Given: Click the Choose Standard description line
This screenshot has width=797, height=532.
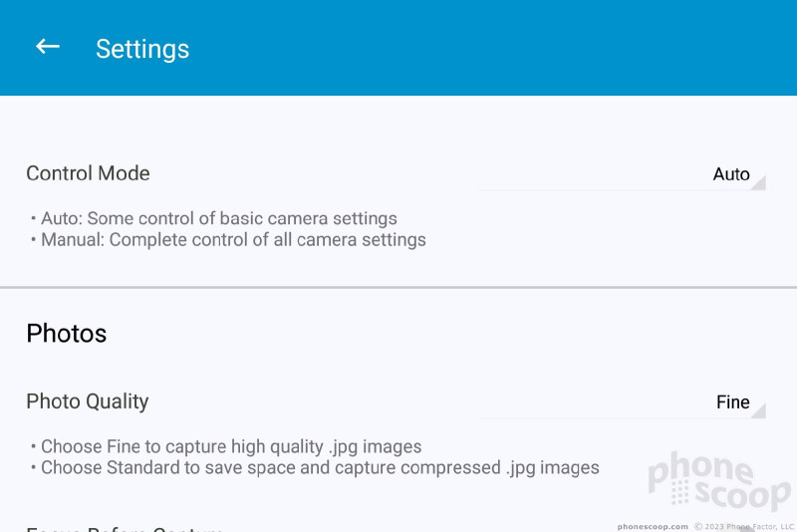Looking at the screenshot, I should pos(315,468).
